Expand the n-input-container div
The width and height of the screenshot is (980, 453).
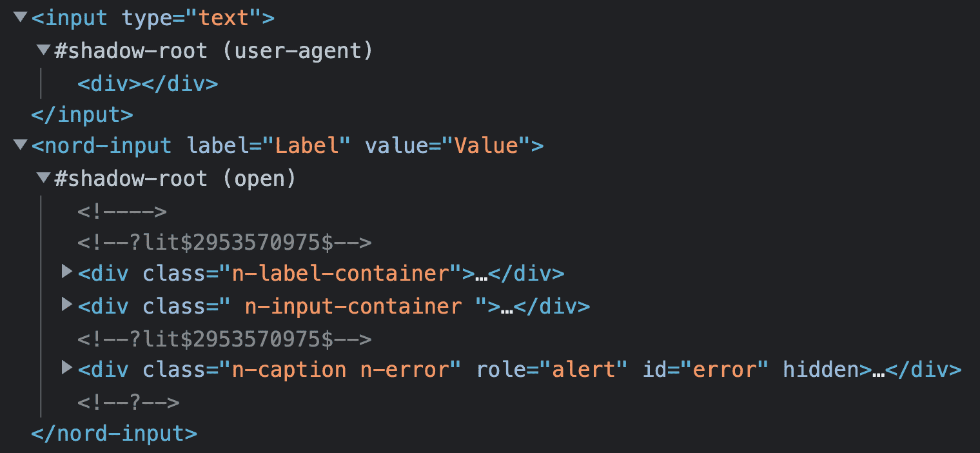[66, 304]
